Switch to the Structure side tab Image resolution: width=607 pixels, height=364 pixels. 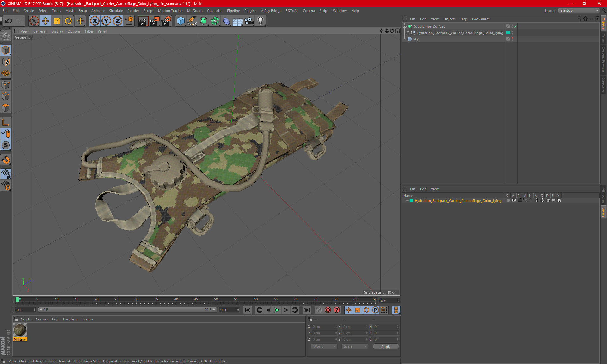tap(604, 84)
